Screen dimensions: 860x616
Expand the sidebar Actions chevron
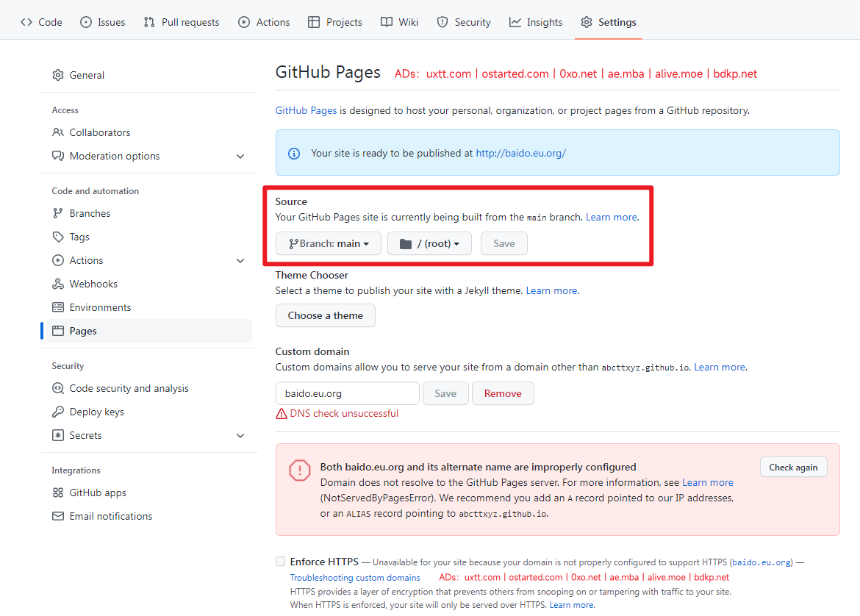coord(240,260)
